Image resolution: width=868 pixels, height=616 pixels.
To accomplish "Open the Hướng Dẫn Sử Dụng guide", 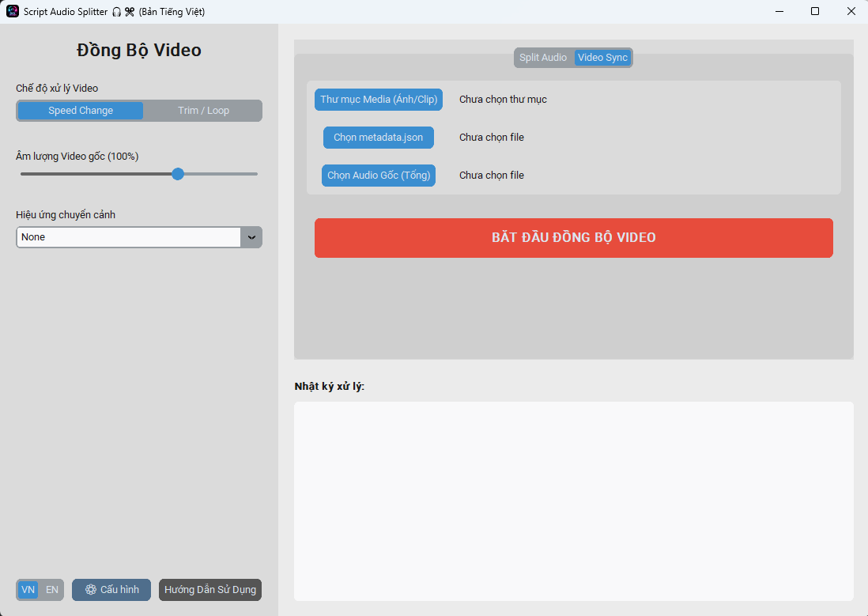I will 210,590.
